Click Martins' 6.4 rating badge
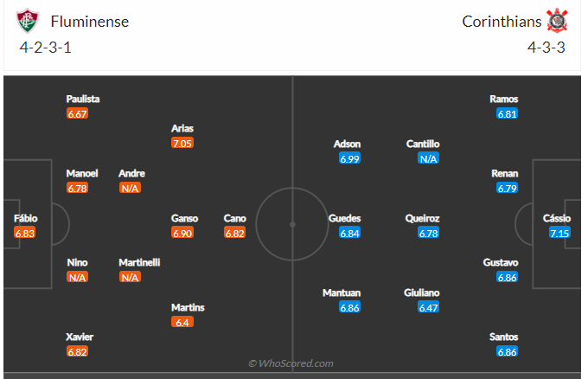This screenshot has height=379, width=588. pyautogui.click(x=182, y=322)
